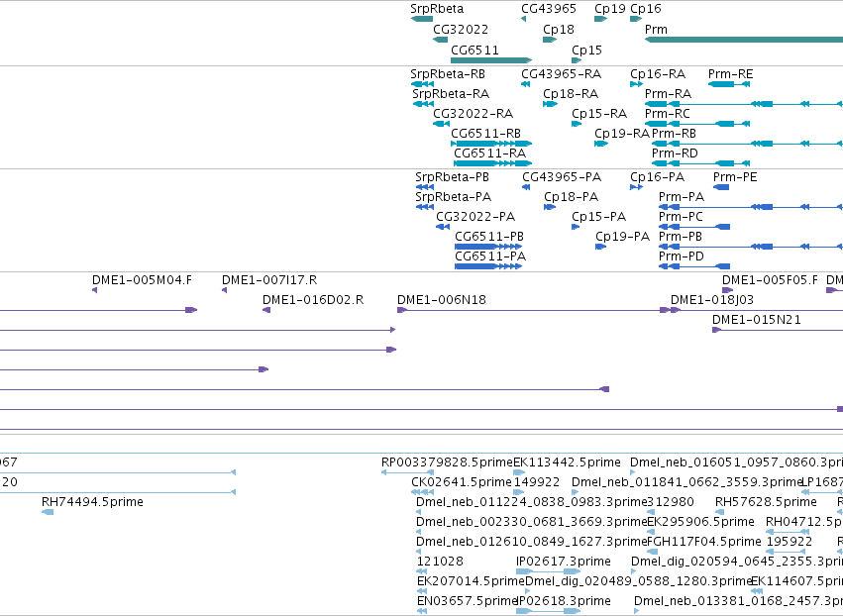Click the DME1-015N21 clone label

coord(757,320)
